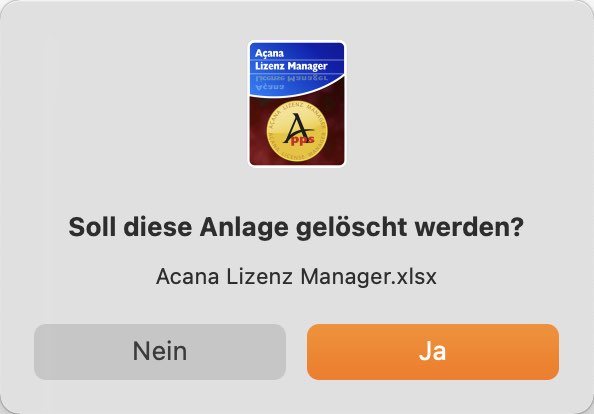The width and height of the screenshot is (594, 414).
Task: Click the Acana Lizenz Manager app icon
Action: click(297, 103)
